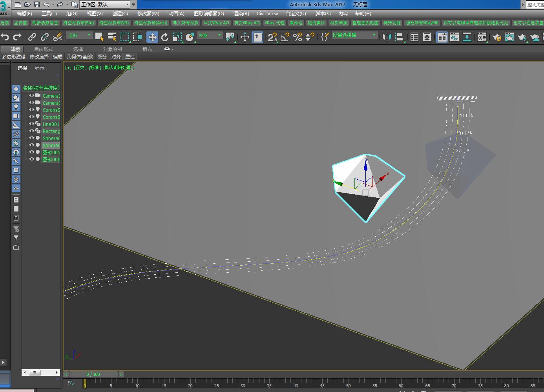Image resolution: width=544 pixels, height=392 pixels.
Task: Open the 创建选择集 dropdown
Action: coord(354,35)
